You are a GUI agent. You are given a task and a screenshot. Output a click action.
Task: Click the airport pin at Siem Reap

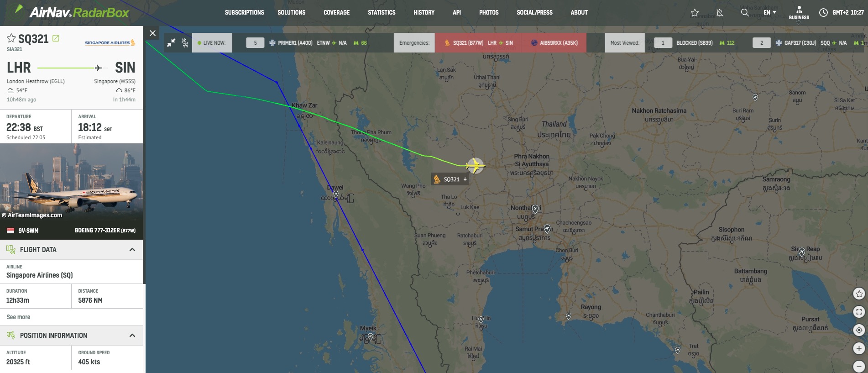click(x=801, y=252)
